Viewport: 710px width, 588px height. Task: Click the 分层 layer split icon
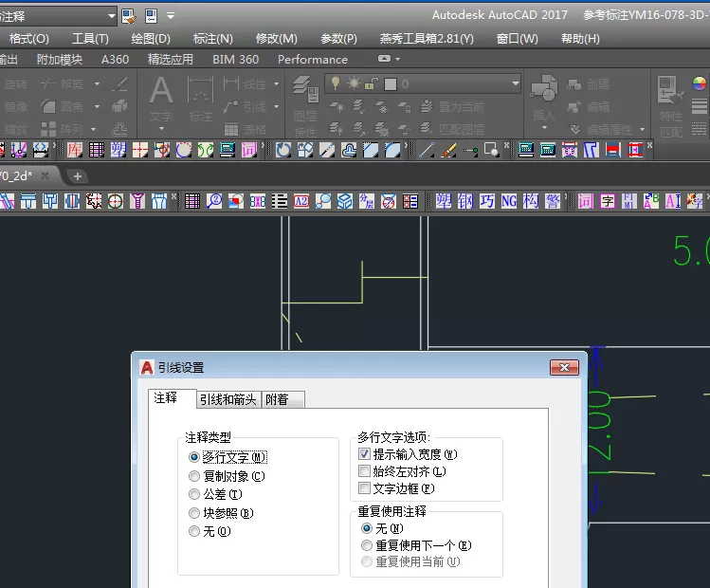pos(367,201)
